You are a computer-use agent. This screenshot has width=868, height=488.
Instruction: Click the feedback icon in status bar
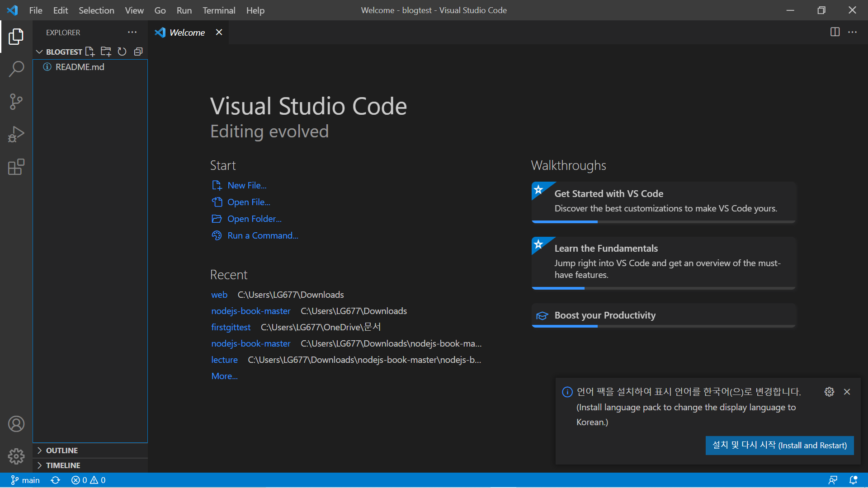click(x=833, y=480)
